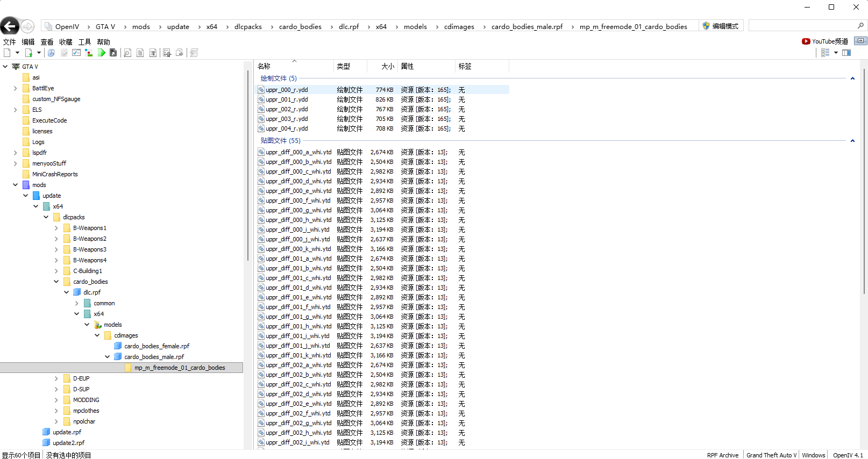The height and width of the screenshot is (459, 868).
Task: Click inside the search input field
Action: (802, 26)
